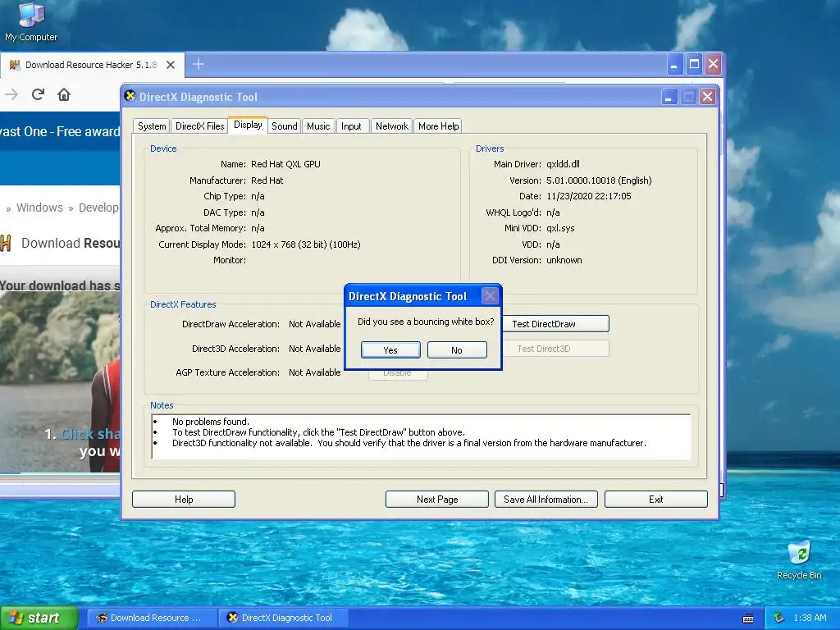The width and height of the screenshot is (840, 630).
Task: Click the Exit button
Action: pos(655,500)
